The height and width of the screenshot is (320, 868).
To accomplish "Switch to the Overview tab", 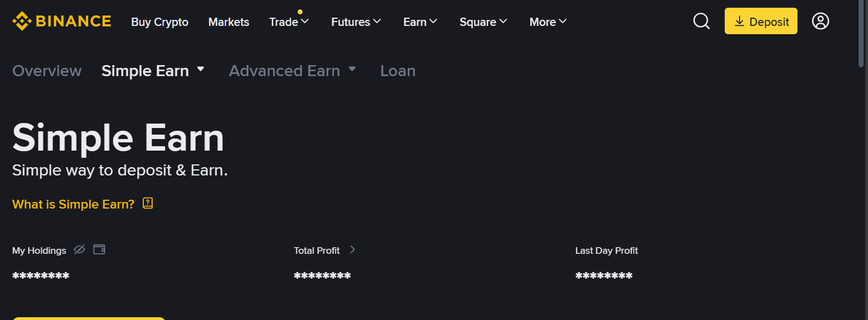I will (47, 71).
